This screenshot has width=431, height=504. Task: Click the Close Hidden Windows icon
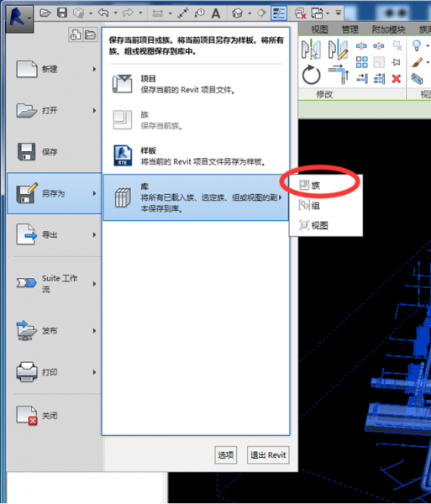pos(300,13)
